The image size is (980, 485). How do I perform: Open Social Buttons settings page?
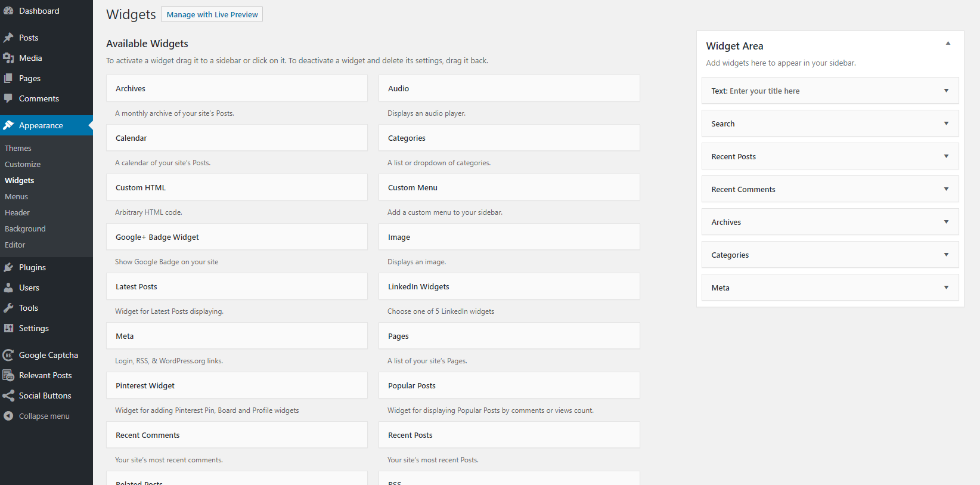(46, 396)
